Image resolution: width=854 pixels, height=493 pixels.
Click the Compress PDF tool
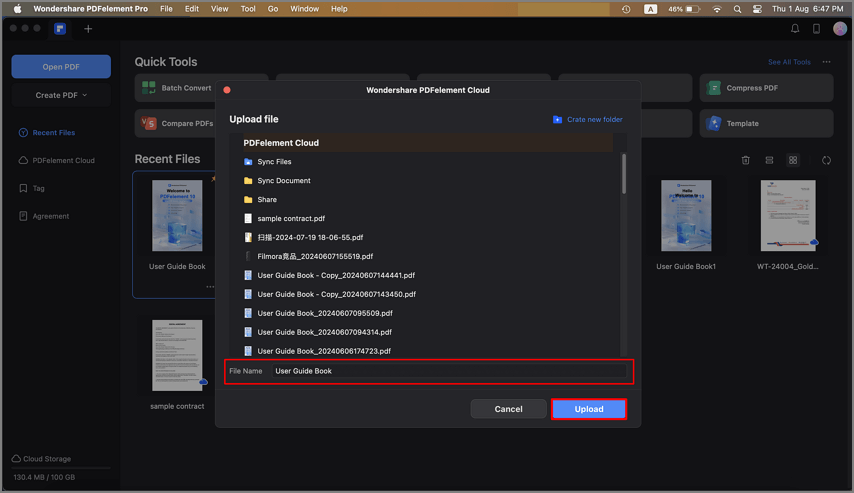click(x=766, y=88)
